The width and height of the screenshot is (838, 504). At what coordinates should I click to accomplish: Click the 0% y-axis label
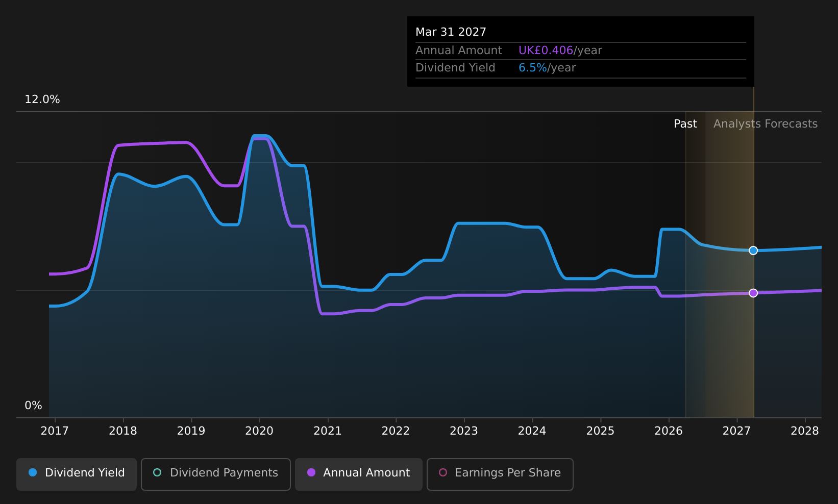pyautogui.click(x=33, y=406)
